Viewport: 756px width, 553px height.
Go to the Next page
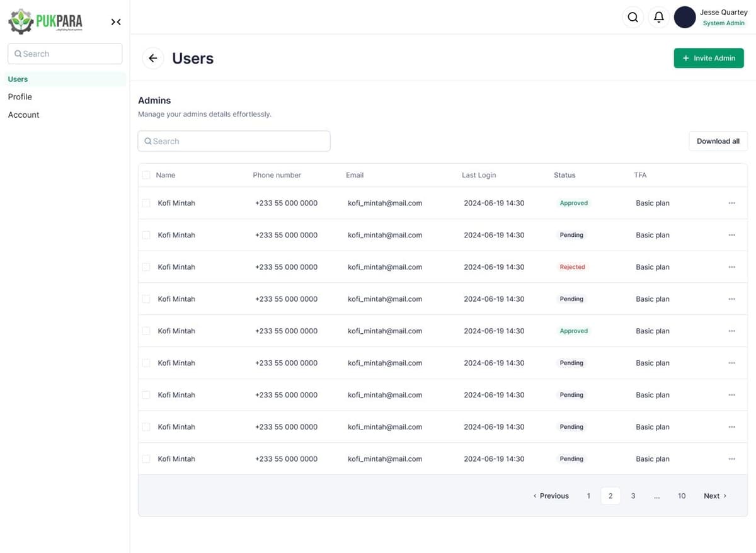[714, 496]
